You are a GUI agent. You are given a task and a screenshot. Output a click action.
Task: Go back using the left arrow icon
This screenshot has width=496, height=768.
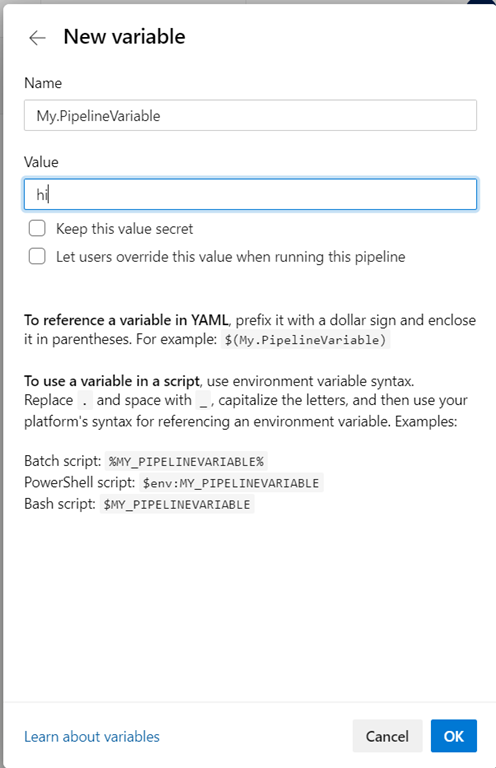37,37
